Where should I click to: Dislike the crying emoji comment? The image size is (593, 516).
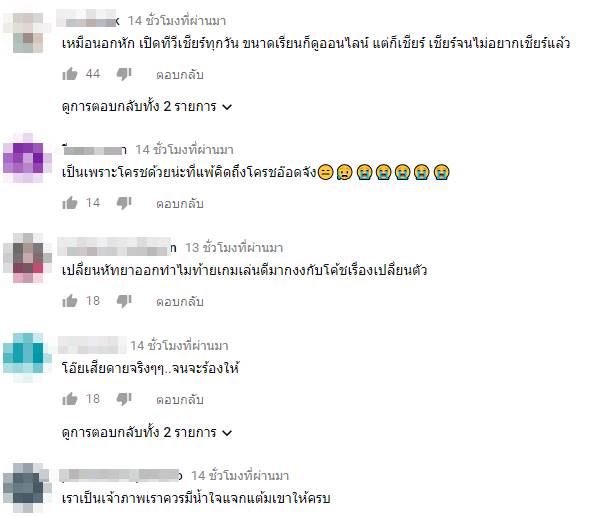[124, 204]
